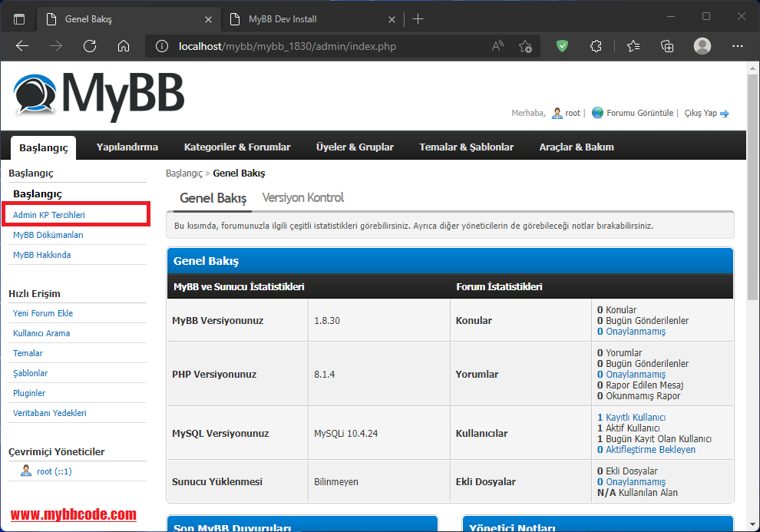Screen dimensions: 760x532
Task: Open Temalar & Şablonlar navigation menu
Action: pos(466,147)
